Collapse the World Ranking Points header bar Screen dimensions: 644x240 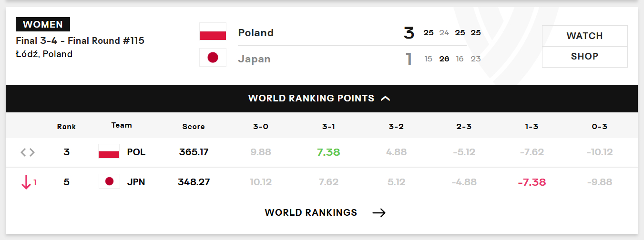[322, 99]
